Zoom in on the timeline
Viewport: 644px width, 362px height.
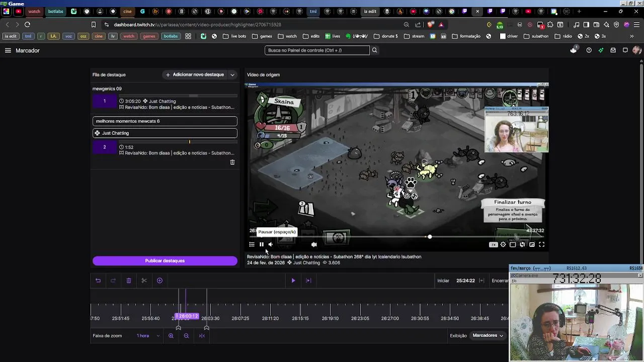tap(171, 336)
